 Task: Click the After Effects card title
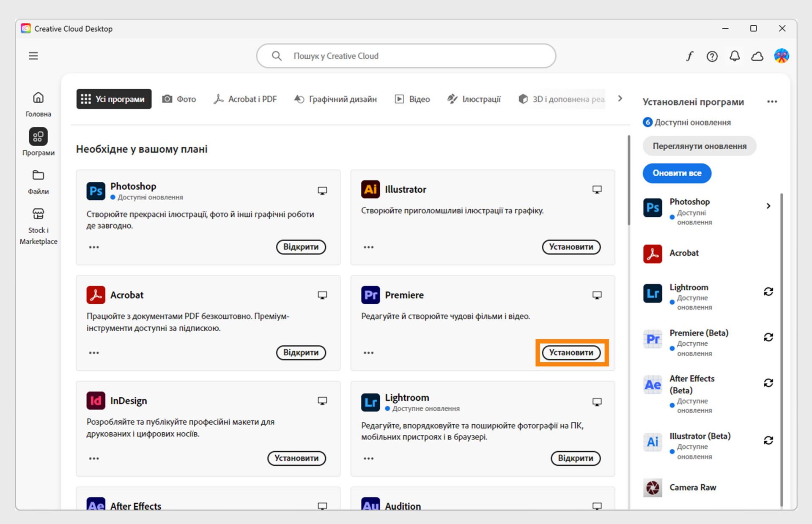point(136,506)
